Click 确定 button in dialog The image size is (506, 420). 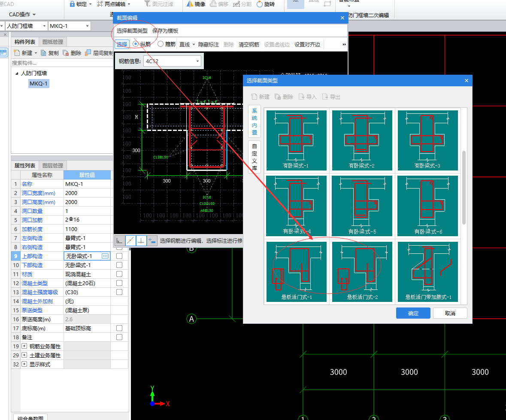(x=413, y=313)
